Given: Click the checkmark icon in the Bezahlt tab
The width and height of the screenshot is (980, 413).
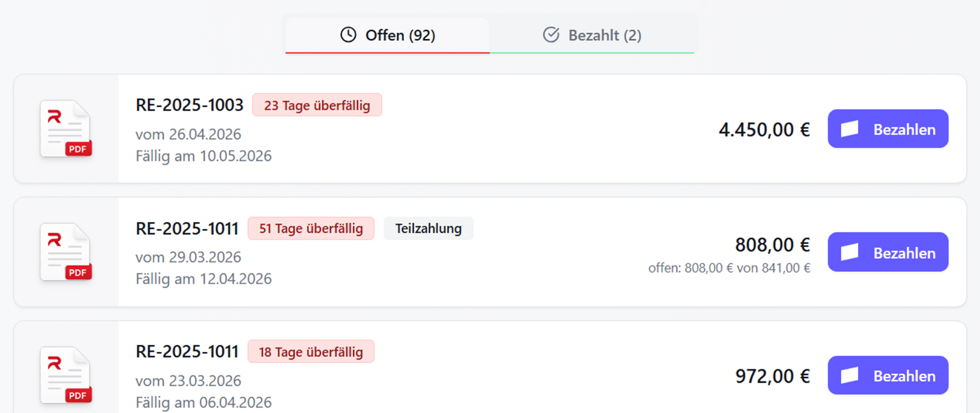Looking at the screenshot, I should coord(551,35).
